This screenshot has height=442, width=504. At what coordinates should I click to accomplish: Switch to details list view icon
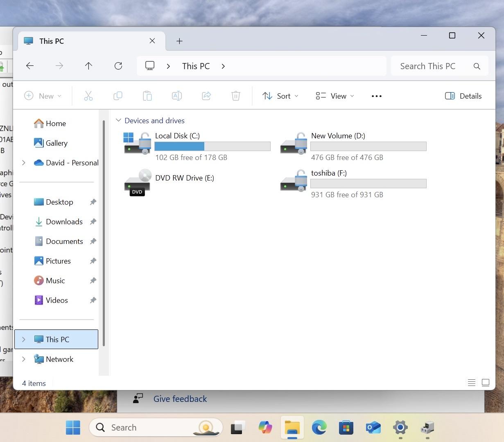[x=472, y=383]
